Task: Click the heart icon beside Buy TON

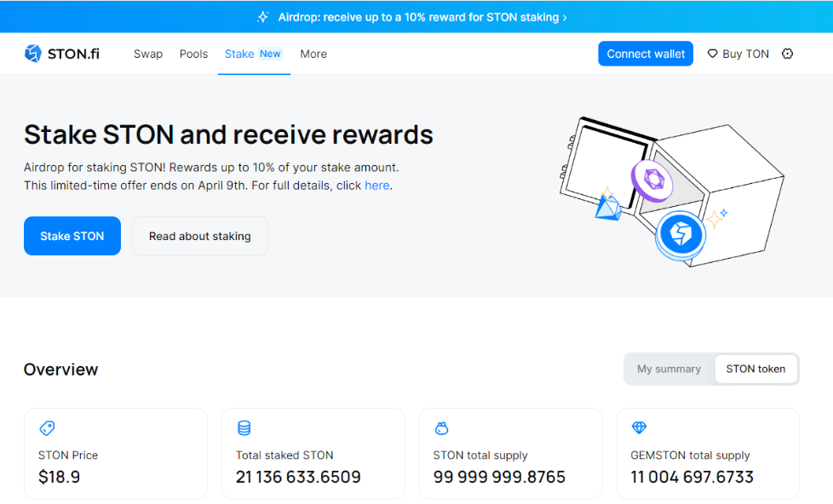Action: click(x=712, y=54)
